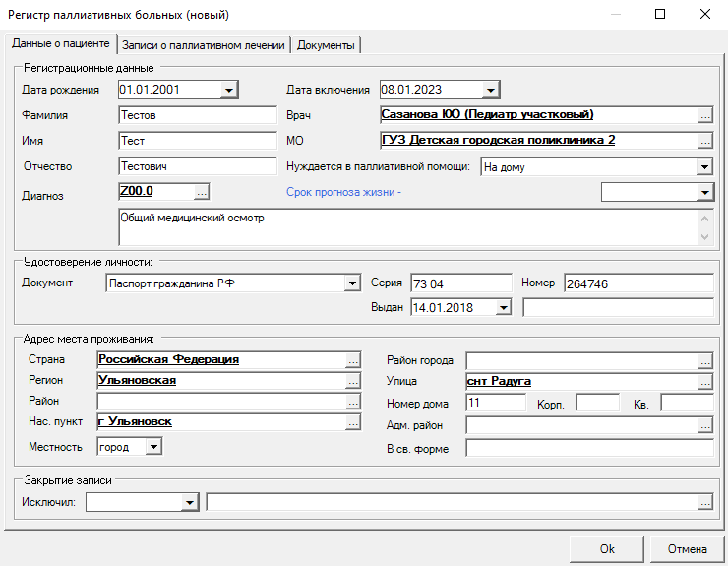
Task: Click the exclusion reason field
Action: (453, 502)
